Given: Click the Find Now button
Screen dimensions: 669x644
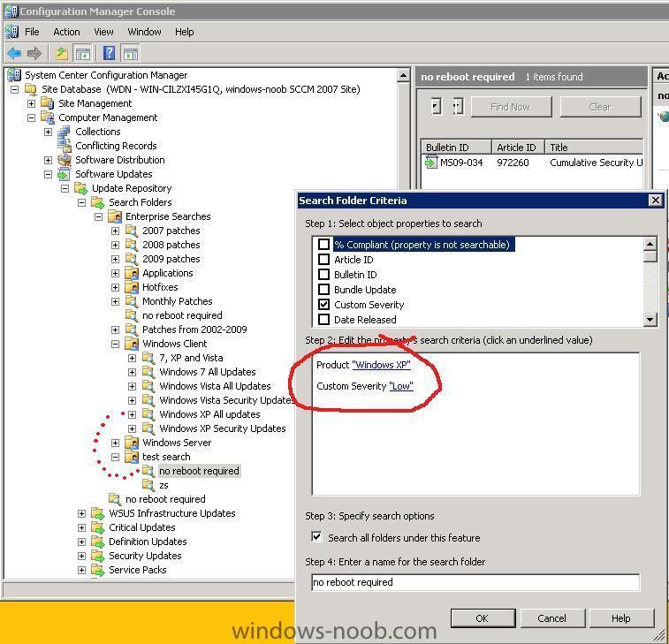Looking at the screenshot, I should click(511, 107).
